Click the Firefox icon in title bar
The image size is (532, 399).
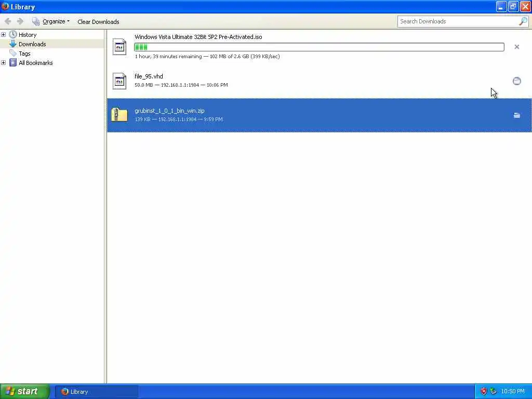coord(5,6)
